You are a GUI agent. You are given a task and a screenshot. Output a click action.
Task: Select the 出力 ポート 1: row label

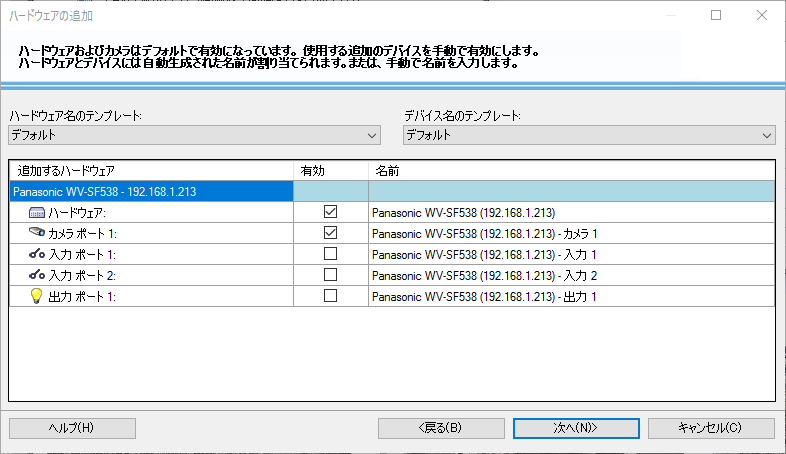82,297
